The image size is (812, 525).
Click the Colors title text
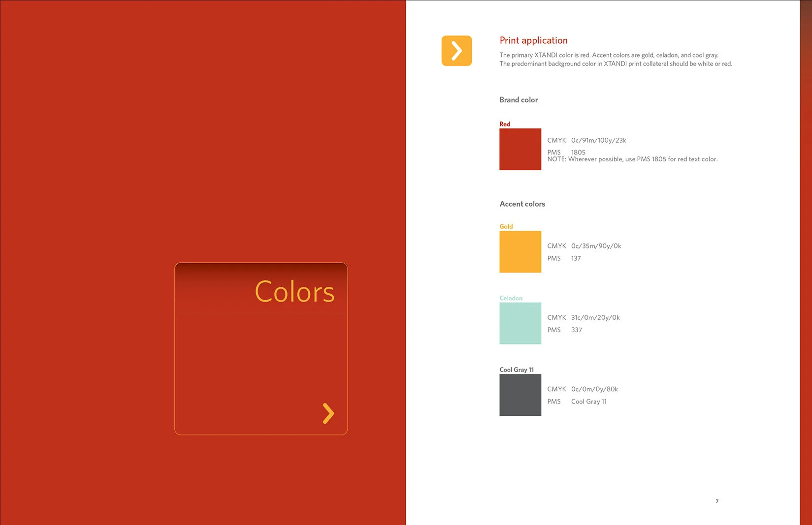point(294,291)
